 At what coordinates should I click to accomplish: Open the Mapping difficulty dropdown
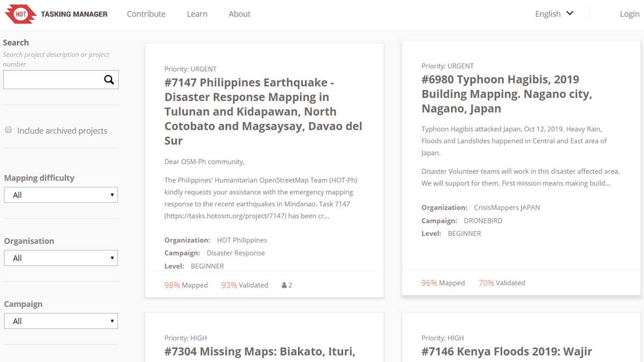[61, 195]
